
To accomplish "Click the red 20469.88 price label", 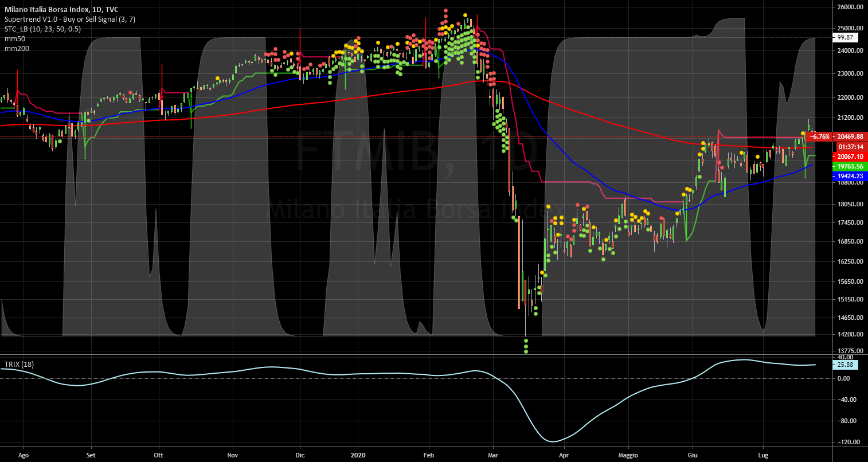I will pos(849,136).
